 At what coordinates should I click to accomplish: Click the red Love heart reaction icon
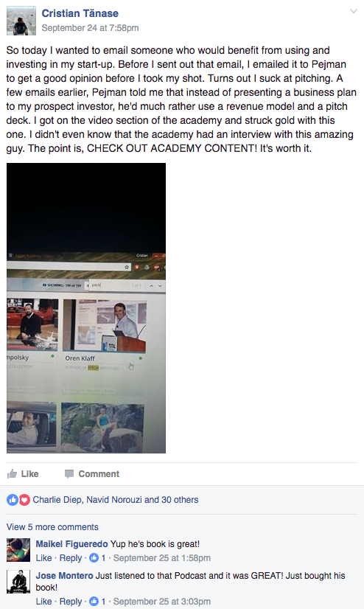click(x=24, y=500)
